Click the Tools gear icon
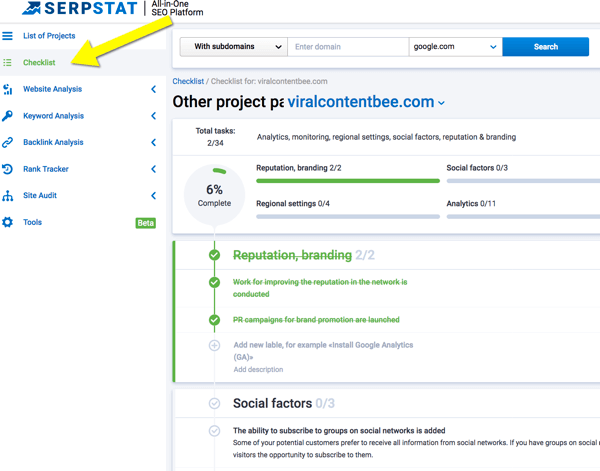Viewport: 600px width, 471px height. [x=7, y=222]
